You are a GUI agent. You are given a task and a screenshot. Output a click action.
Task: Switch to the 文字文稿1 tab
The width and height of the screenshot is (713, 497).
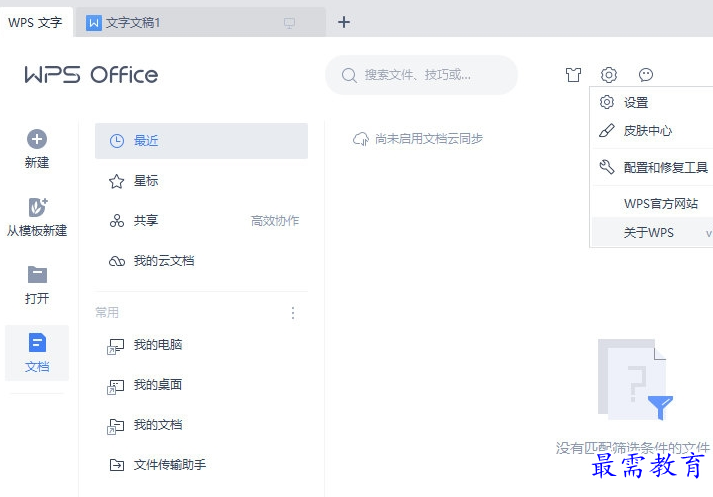200,22
